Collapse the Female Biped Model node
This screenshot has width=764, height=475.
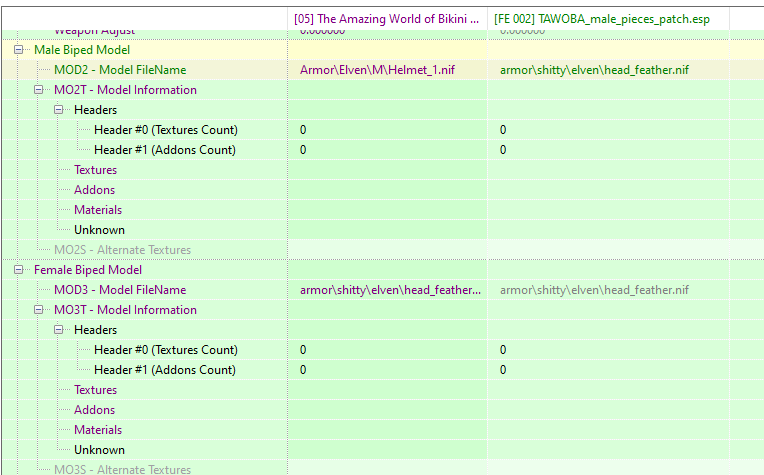(19, 270)
